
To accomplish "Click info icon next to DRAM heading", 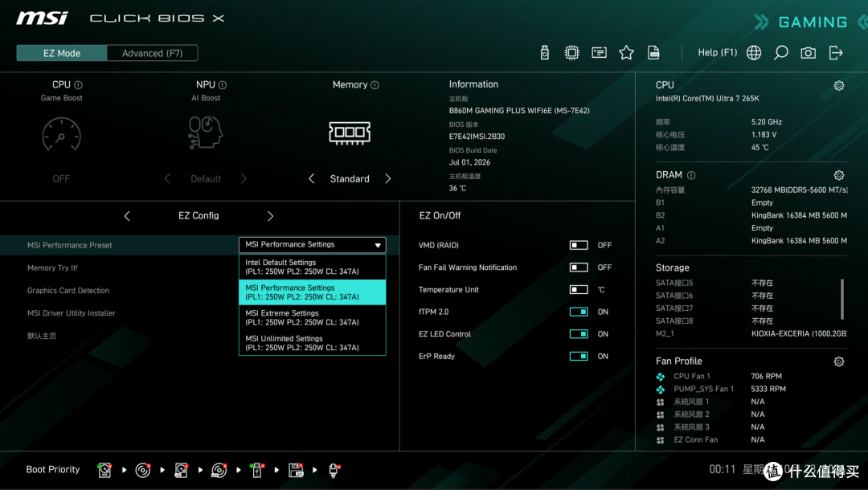I will pyautogui.click(x=691, y=175).
